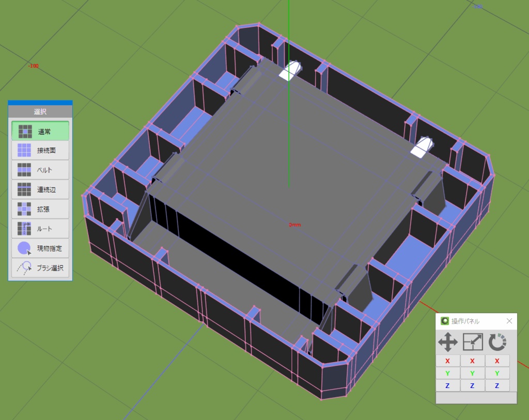Click the move arrows icon in 操作パネル

click(448, 342)
